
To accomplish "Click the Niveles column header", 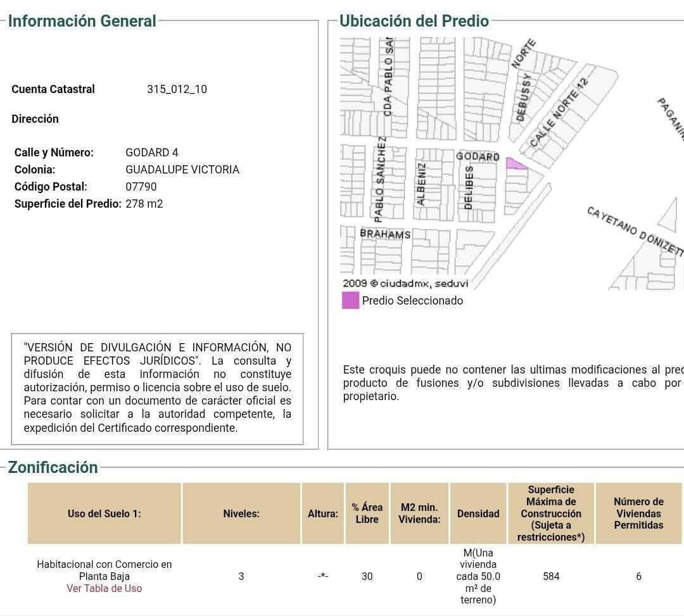I will [x=241, y=513].
